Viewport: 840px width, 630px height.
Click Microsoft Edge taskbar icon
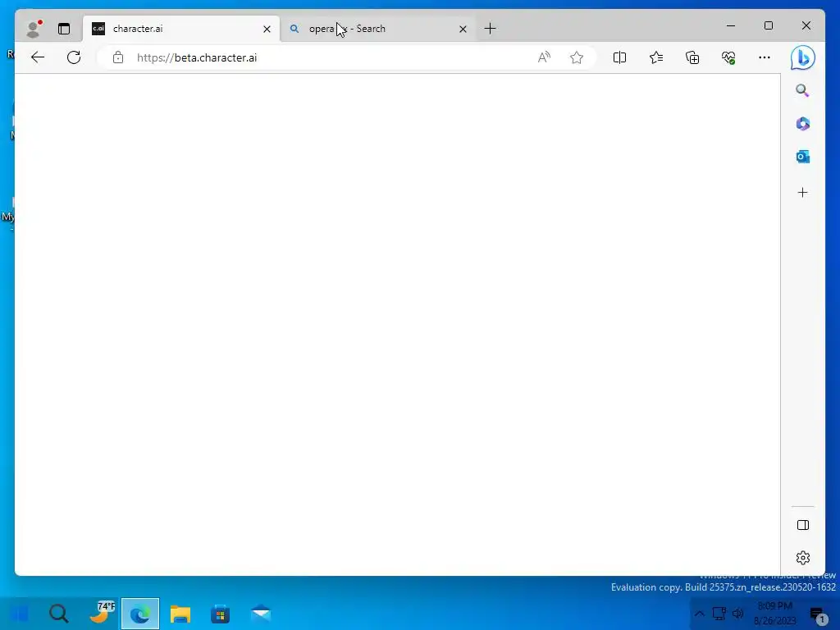(x=139, y=614)
